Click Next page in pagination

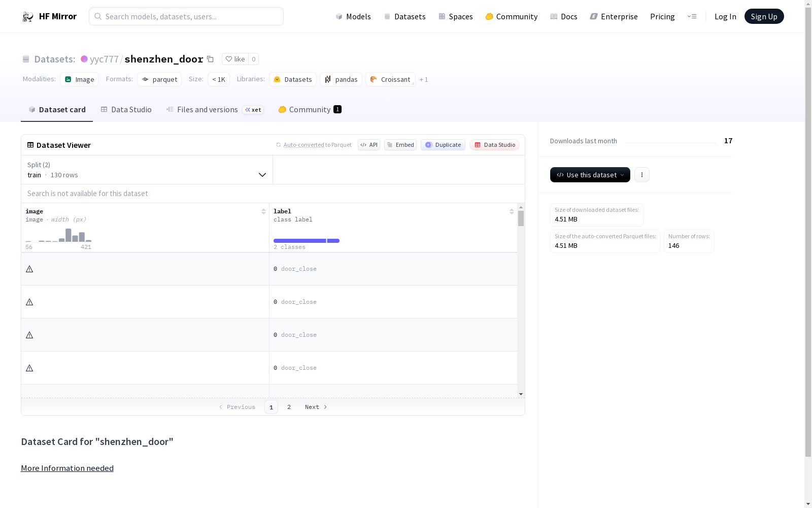316,407
